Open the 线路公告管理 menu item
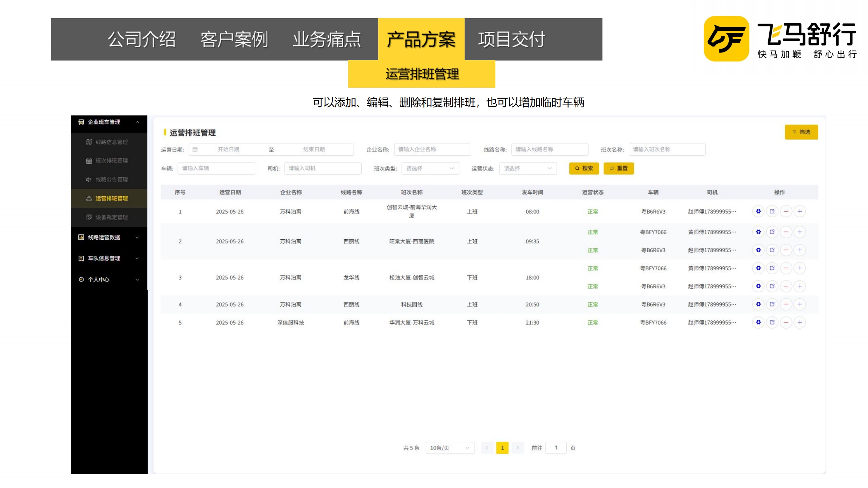The image size is (868, 488). 109,180
